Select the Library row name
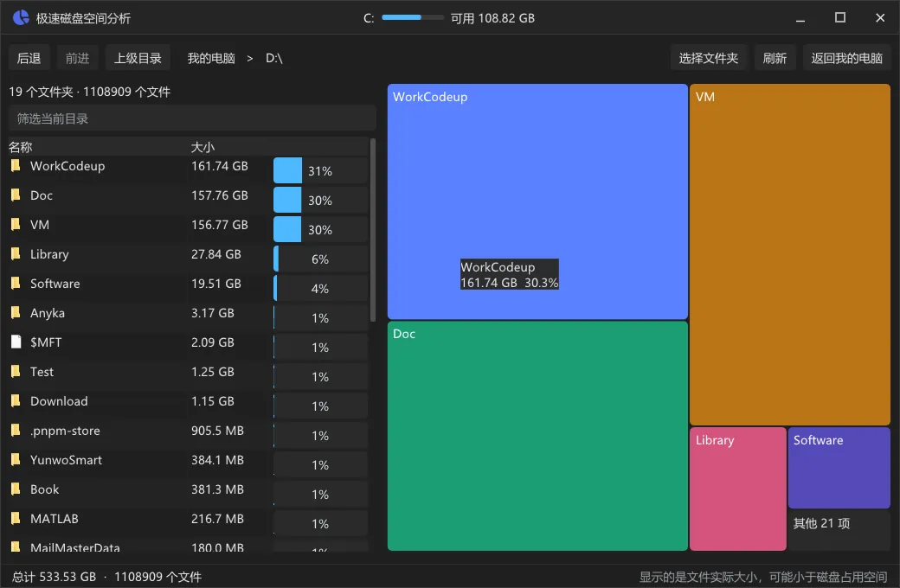Screen dimensions: 900x588 point(49,254)
